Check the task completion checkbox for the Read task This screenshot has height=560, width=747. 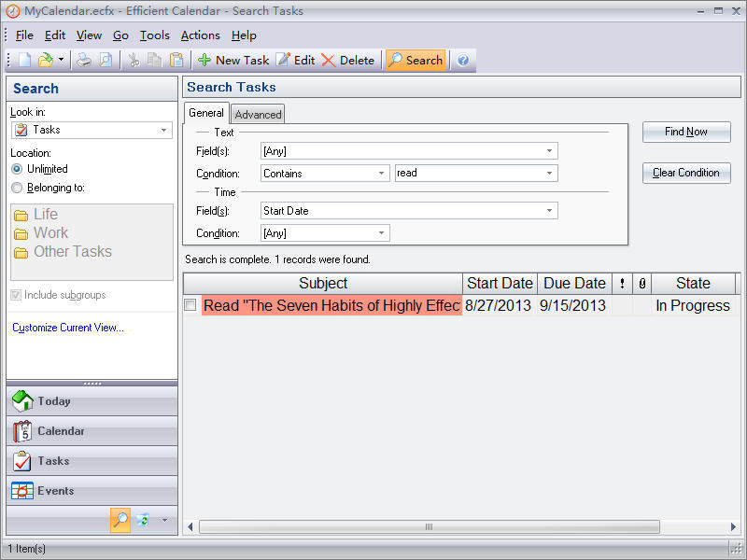point(190,305)
